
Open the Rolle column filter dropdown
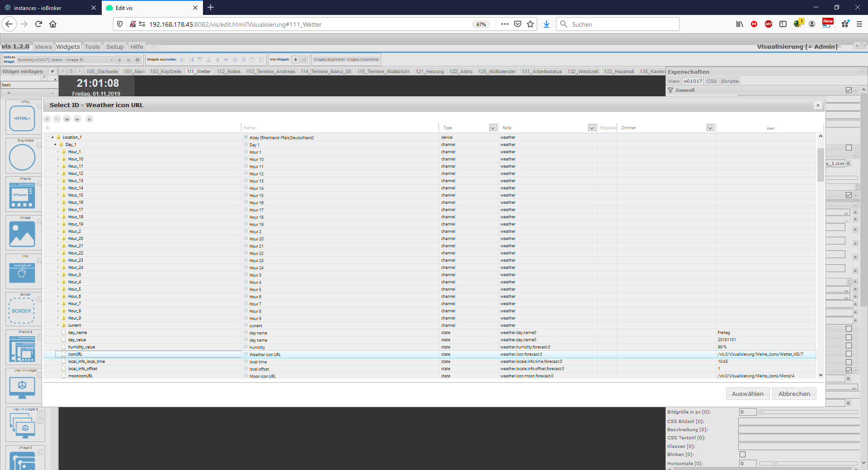point(591,128)
